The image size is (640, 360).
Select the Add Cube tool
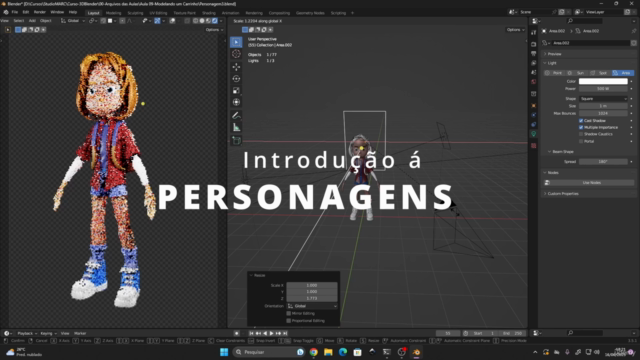click(236, 141)
